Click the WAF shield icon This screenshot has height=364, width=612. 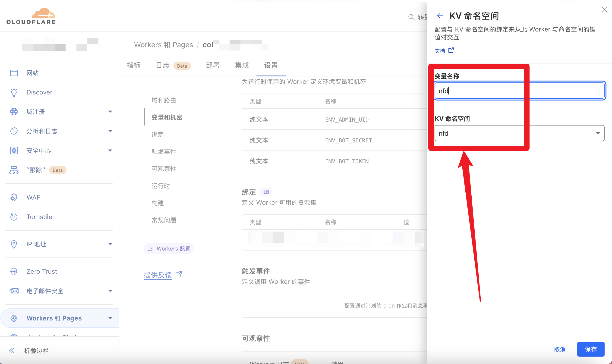tap(14, 197)
